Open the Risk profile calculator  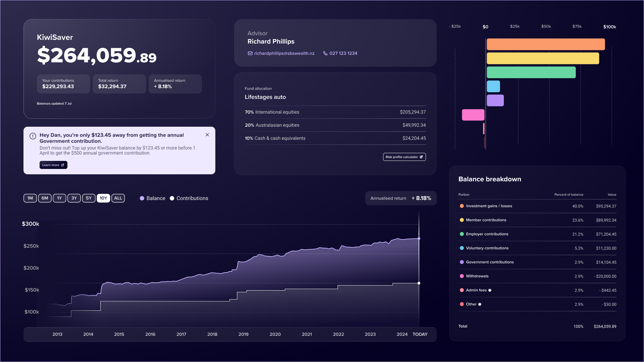click(402, 157)
